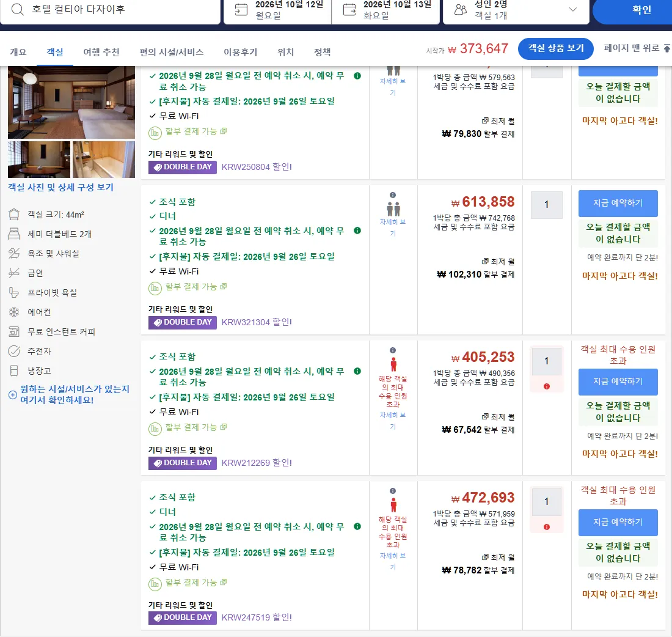The height and width of the screenshot is (637, 672).
Task: Open the 정책 tab
Action: 323,52
